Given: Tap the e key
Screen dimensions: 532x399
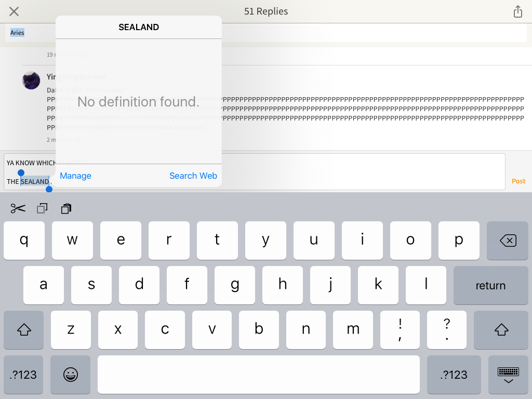Looking at the screenshot, I should [121, 241].
